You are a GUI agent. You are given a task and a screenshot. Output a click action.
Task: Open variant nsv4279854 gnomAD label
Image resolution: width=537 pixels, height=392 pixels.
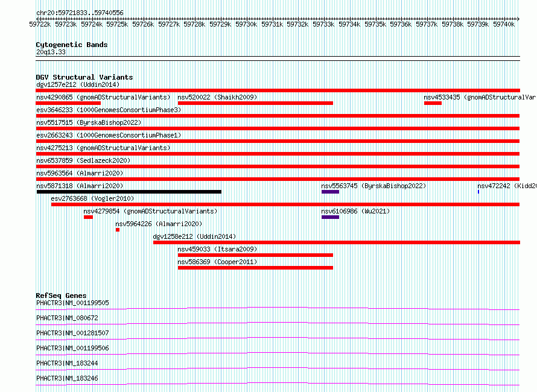point(150,211)
